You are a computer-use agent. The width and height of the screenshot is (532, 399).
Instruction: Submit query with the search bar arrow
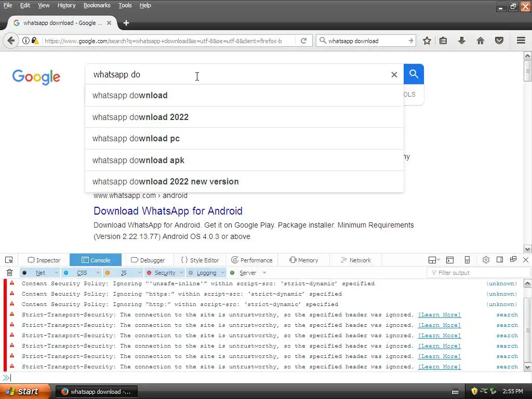coord(411,41)
